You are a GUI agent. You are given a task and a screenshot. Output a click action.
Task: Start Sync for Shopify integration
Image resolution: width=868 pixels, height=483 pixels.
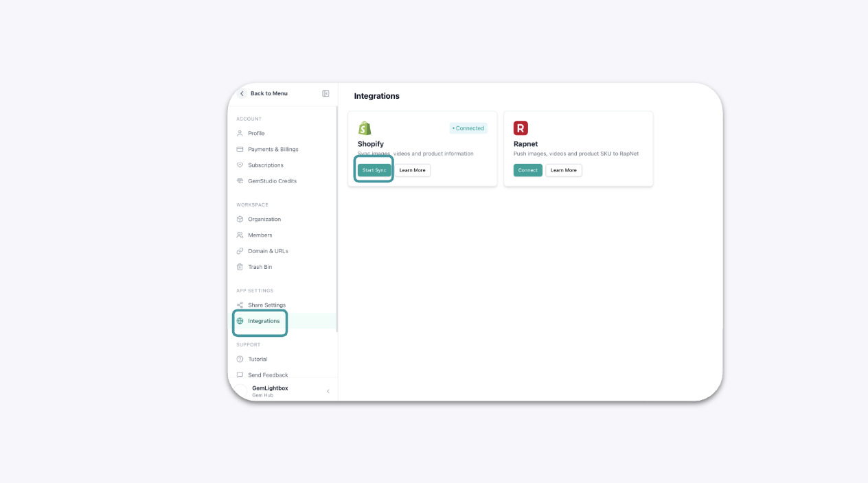[x=374, y=170]
